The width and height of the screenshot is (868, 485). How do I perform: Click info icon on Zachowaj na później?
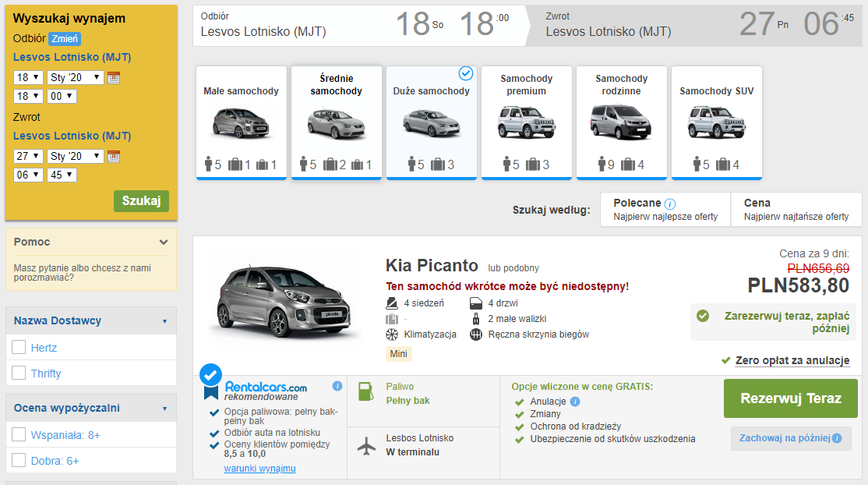(837, 438)
